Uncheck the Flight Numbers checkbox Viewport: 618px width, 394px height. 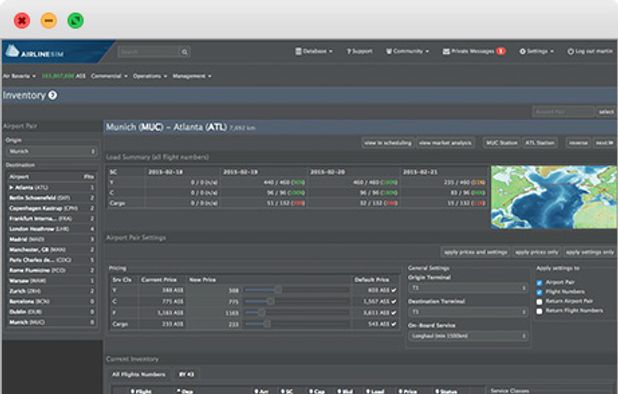[539, 292]
